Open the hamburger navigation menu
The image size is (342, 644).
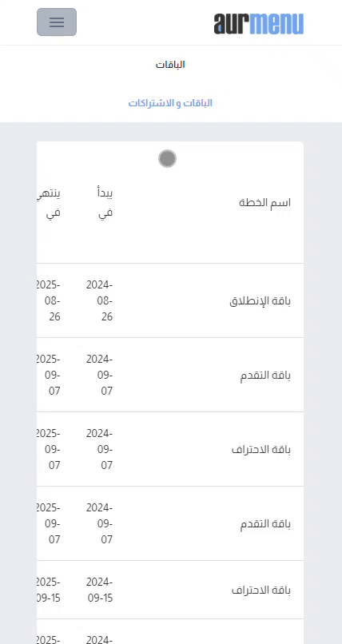(x=57, y=22)
